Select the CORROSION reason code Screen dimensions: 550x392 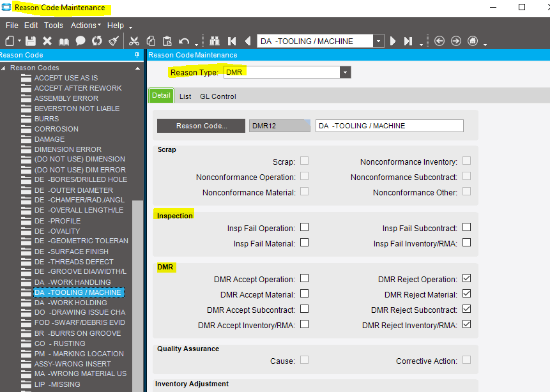click(x=56, y=129)
